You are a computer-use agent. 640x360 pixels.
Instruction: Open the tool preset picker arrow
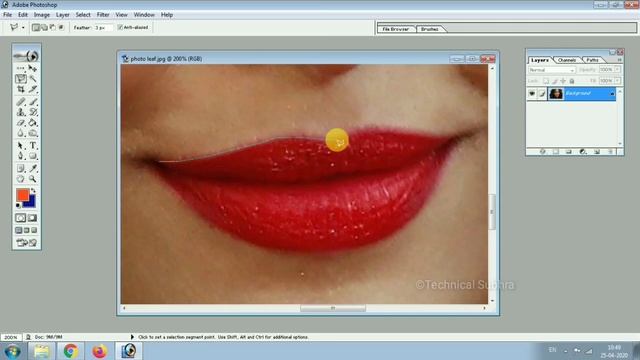click(23, 27)
